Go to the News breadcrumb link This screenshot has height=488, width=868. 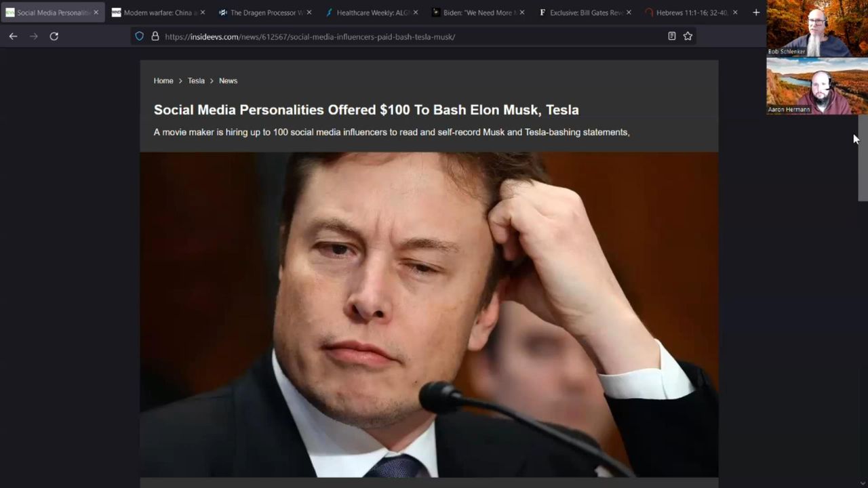pos(228,81)
